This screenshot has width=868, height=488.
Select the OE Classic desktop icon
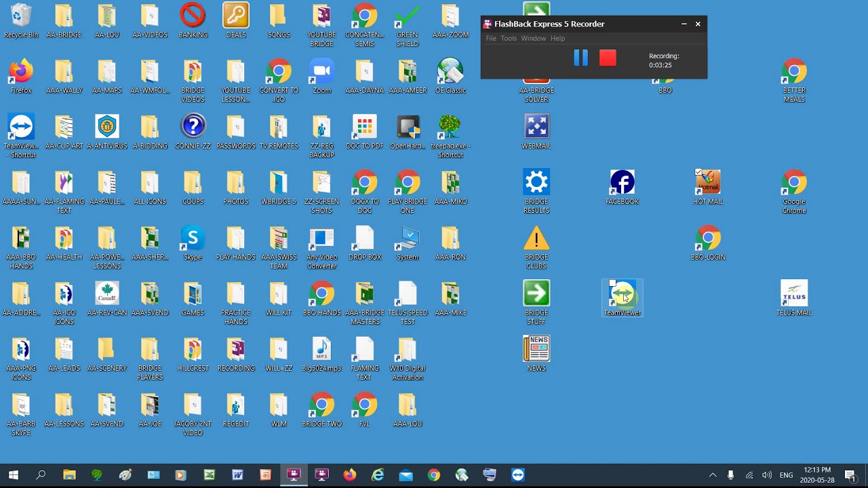(x=450, y=77)
